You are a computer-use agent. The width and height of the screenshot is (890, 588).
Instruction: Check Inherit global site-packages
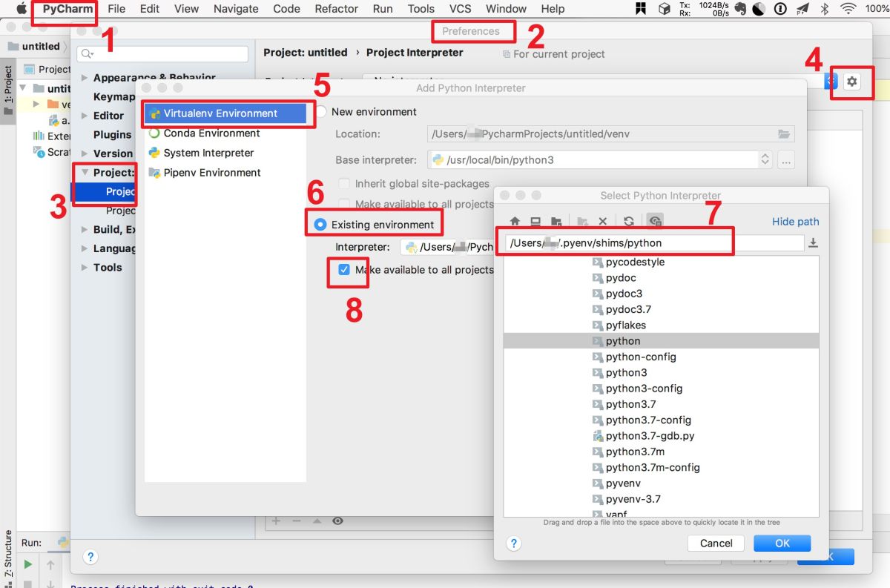point(344,184)
